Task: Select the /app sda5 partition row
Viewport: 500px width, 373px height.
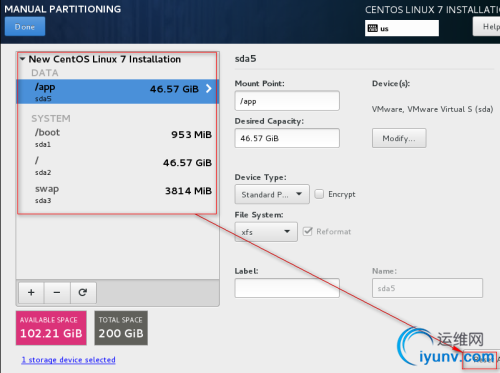Action: (x=117, y=91)
